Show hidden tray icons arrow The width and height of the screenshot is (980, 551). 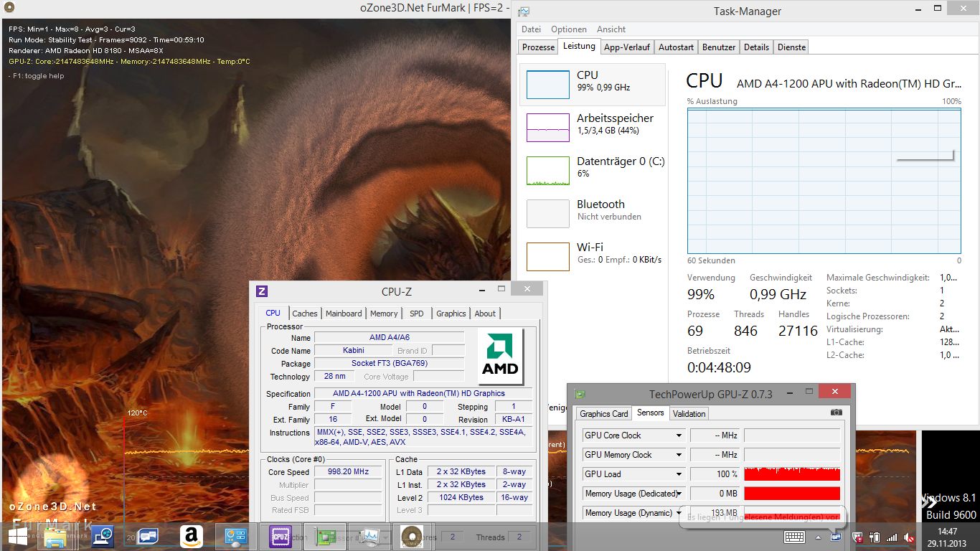click(819, 537)
